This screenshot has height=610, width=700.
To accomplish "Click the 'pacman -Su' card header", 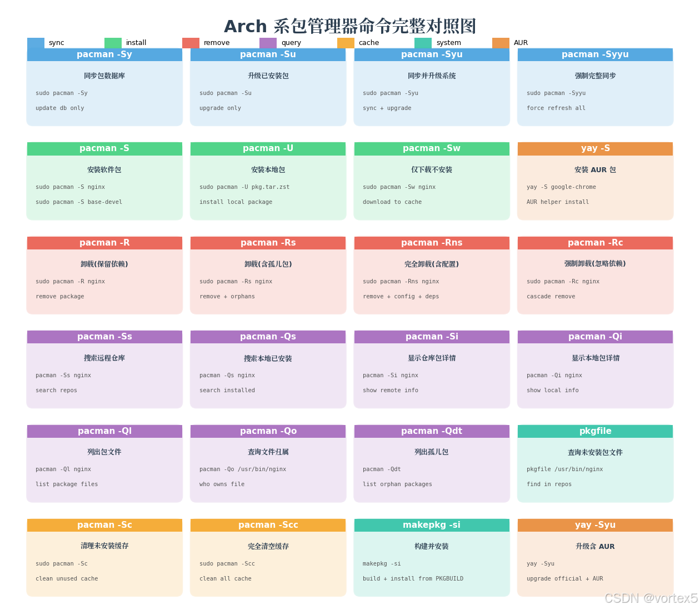I will click(268, 54).
